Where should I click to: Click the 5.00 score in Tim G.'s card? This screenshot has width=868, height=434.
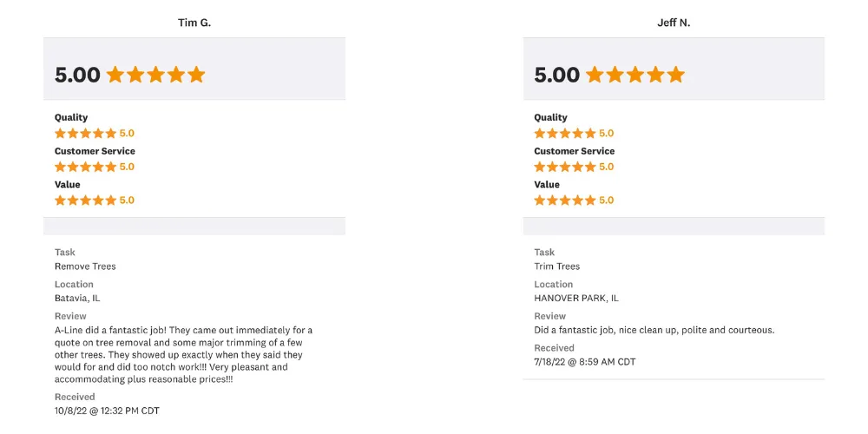tap(77, 75)
